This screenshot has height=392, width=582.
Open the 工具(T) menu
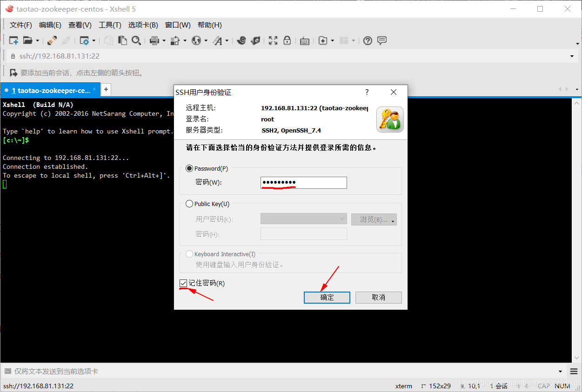[x=110, y=25]
